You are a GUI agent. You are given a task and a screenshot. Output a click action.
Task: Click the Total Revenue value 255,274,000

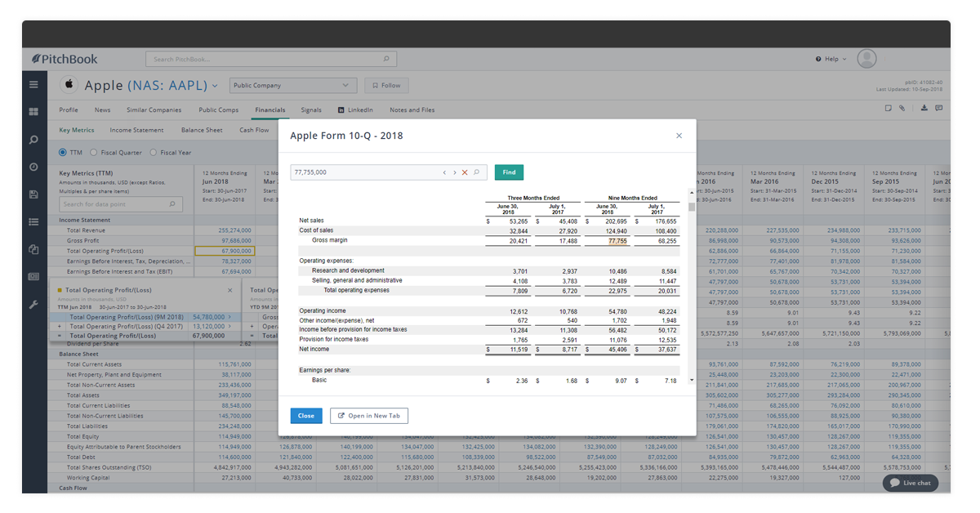(235, 230)
